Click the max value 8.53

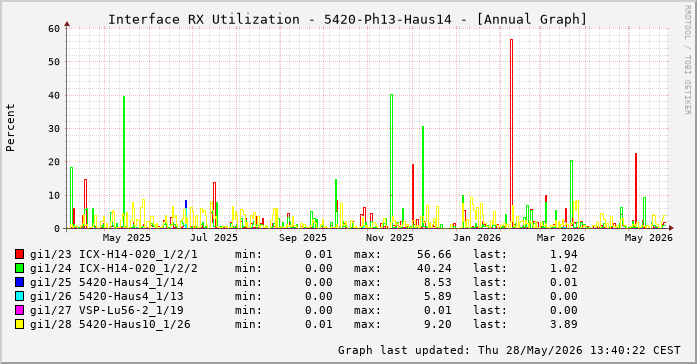click(x=438, y=282)
